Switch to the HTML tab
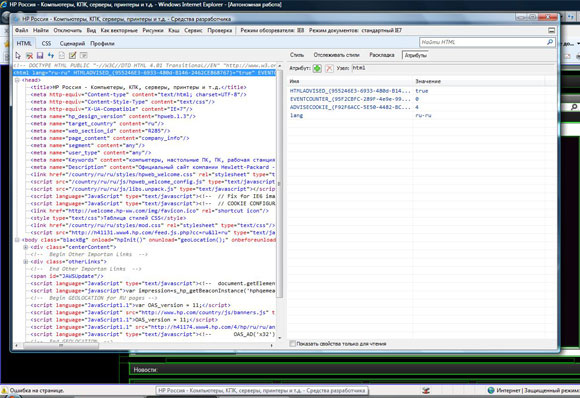 click(24, 43)
